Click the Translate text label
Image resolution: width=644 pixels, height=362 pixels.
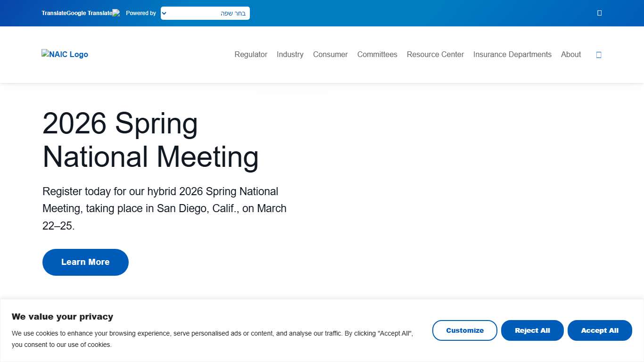pos(54,13)
